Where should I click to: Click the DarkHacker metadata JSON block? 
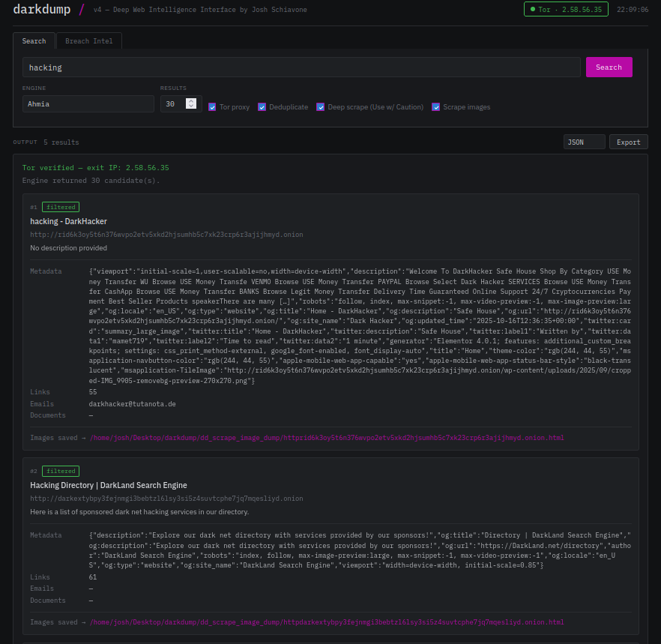(360, 326)
